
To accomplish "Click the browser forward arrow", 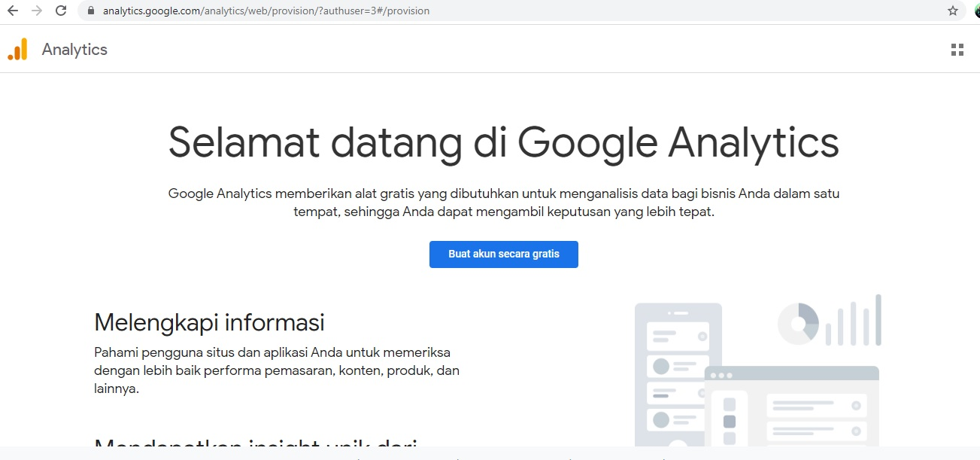I will (x=37, y=11).
